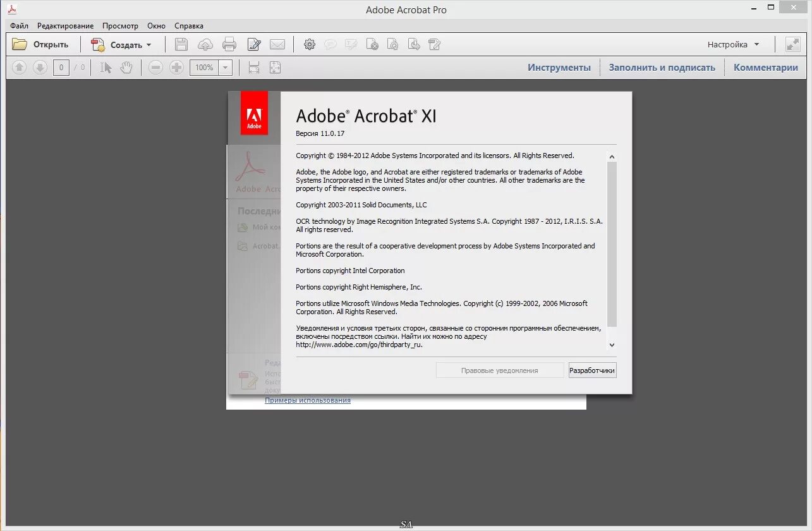Click the red Adobe logo

coord(254,113)
